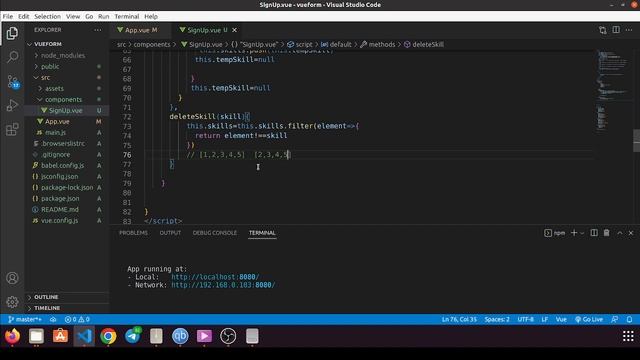Open the Run menu
This screenshot has height=360, width=640.
click(x=104, y=16)
